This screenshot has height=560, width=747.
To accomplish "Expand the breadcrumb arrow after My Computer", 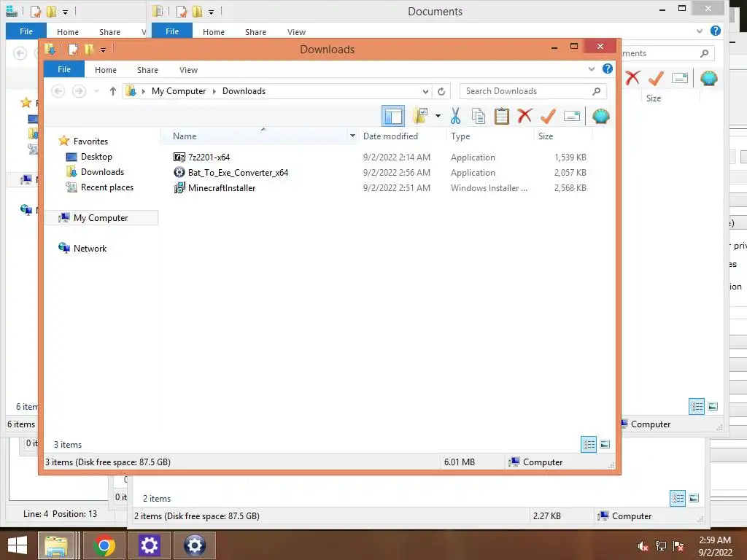I will coord(214,91).
